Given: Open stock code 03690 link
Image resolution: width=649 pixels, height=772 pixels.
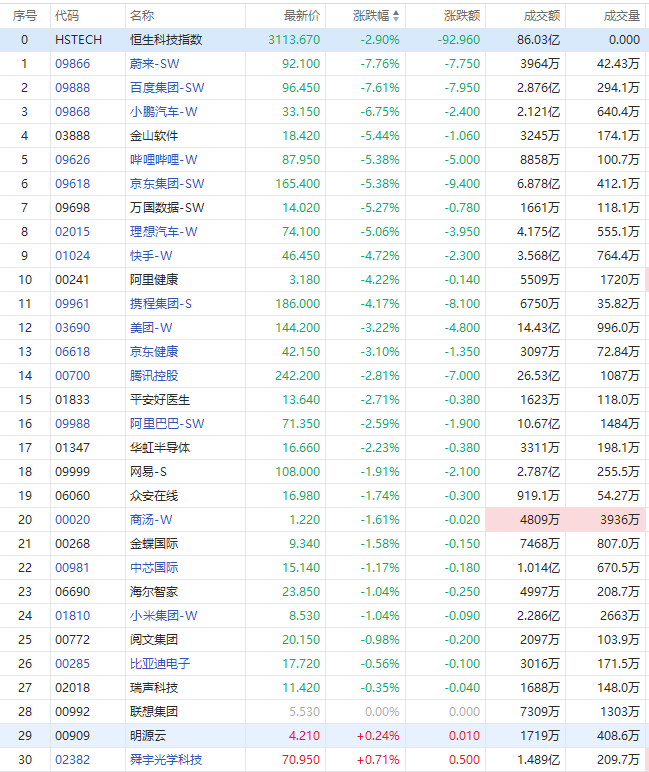Looking at the screenshot, I should click(72, 327).
